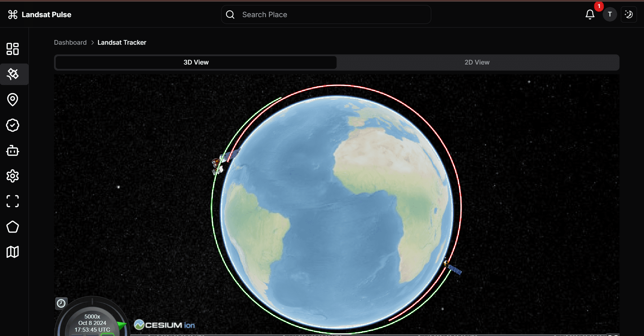
Task: Select the pentagon shape sidebar icon
Action: click(13, 227)
